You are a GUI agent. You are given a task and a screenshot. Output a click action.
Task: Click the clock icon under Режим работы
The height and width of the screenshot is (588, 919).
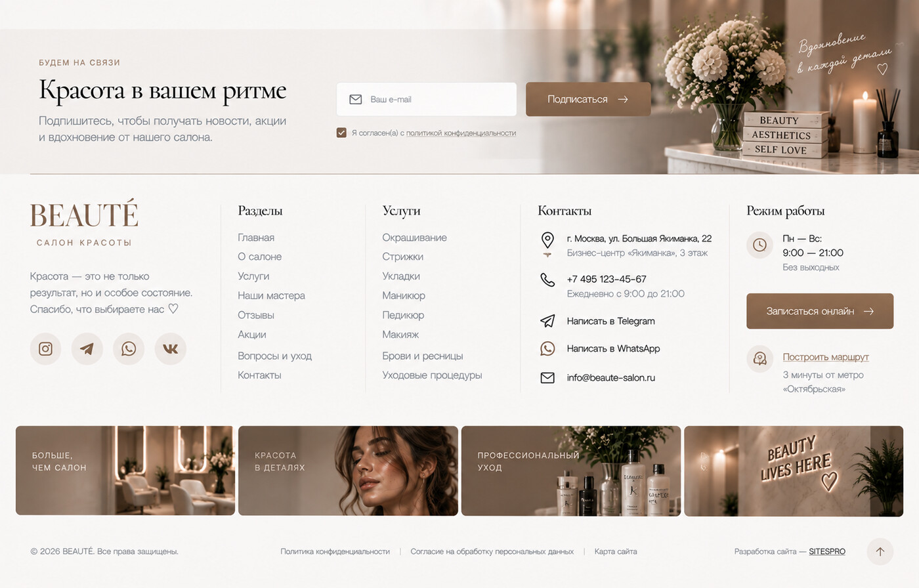[x=759, y=245]
